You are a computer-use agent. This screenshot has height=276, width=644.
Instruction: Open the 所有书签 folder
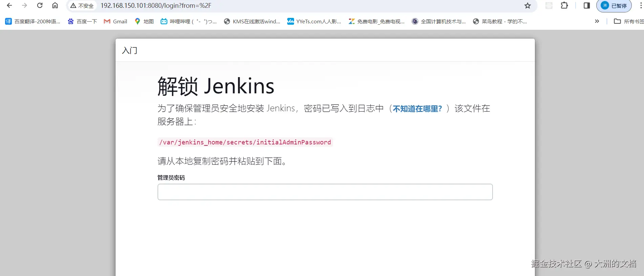pyautogui.click(x=629, y=21)
